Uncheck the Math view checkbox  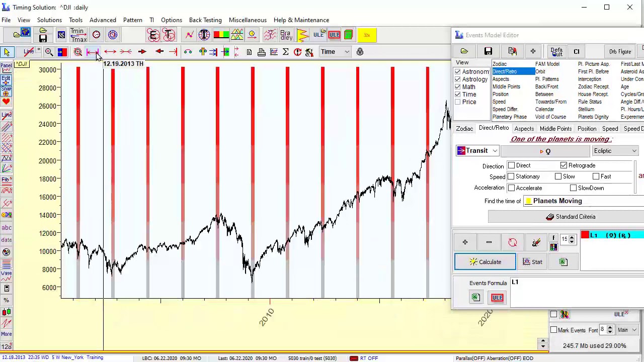457,87
